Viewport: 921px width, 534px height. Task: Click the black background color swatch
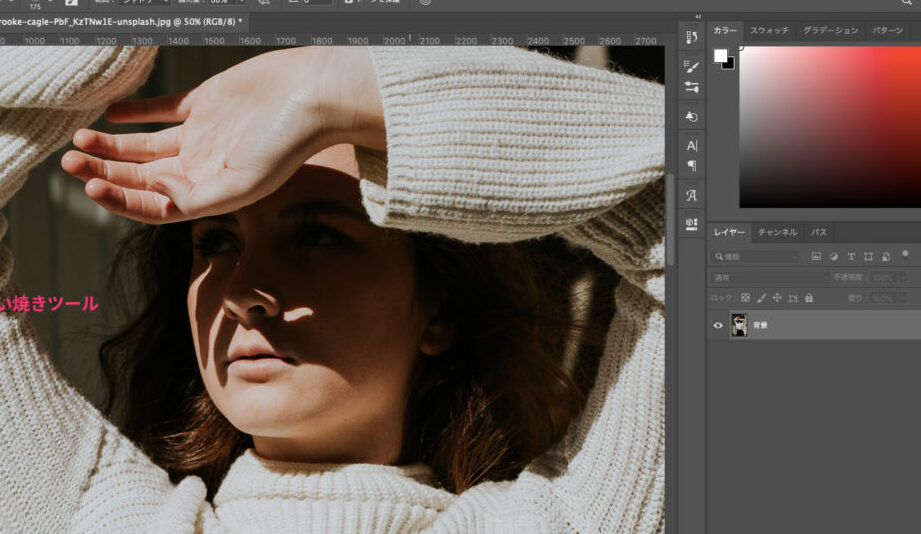click(730, 64)
